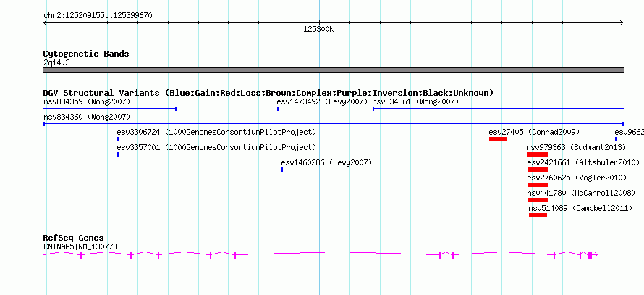Click the right arrowhead of the ruler
This screenshot has height=295, width=644.
622,23
